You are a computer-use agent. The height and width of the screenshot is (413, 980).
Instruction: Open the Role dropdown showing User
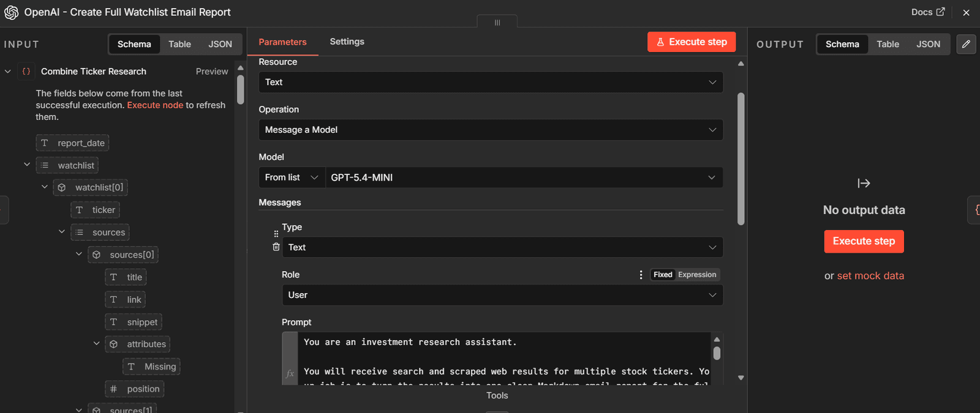[x=502, y=295]
